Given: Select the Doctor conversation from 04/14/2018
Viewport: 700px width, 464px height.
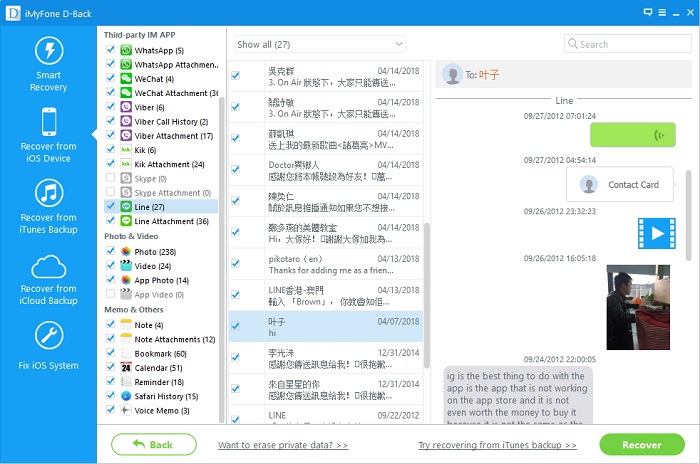Looking at the screenshot, I should [325, 170].
